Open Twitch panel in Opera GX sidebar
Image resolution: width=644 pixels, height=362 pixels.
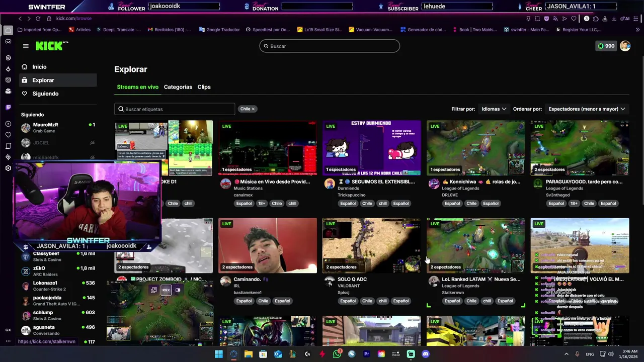pyautogui.click(x=8, y=107)
